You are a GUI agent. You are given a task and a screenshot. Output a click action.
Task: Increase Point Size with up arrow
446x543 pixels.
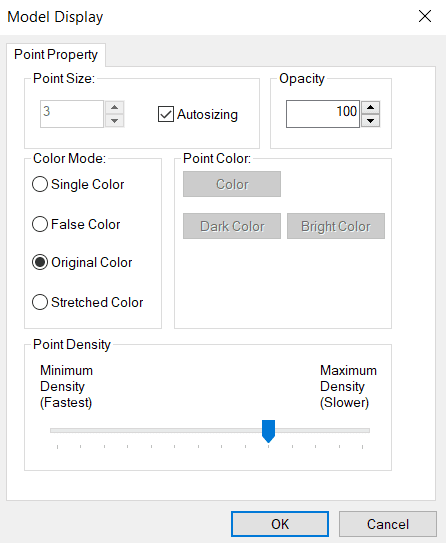[x=115, y=107]
